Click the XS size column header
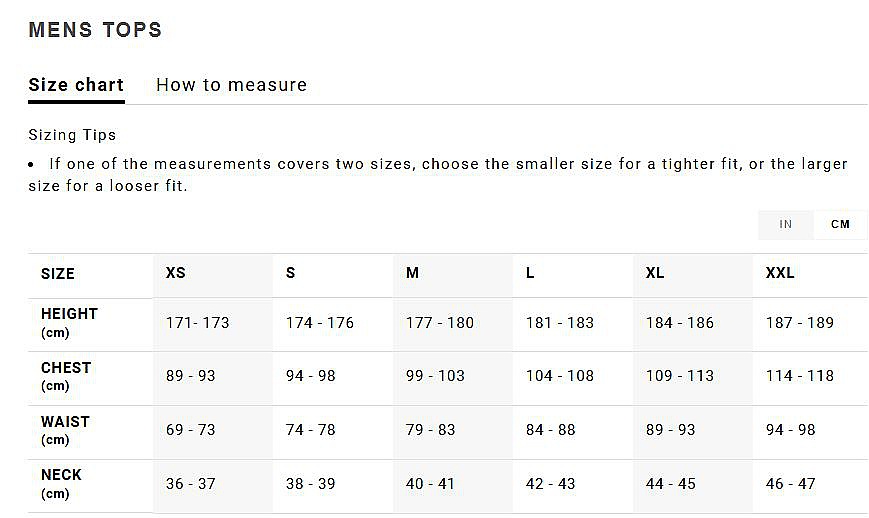 (176, 273)
